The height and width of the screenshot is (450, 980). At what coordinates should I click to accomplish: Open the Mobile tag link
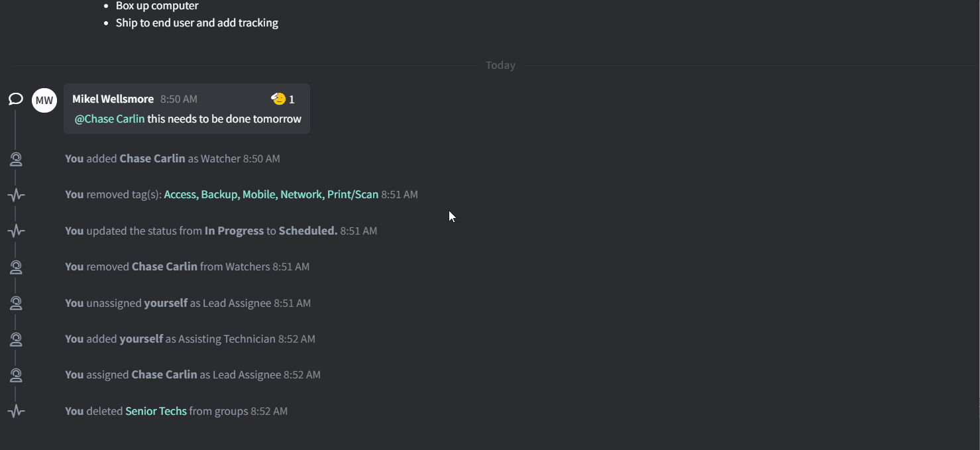click(x=259, y=195)
